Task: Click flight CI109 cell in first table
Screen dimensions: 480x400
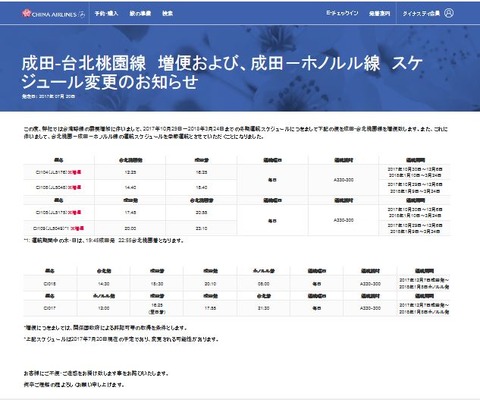Action: point(59,228)
